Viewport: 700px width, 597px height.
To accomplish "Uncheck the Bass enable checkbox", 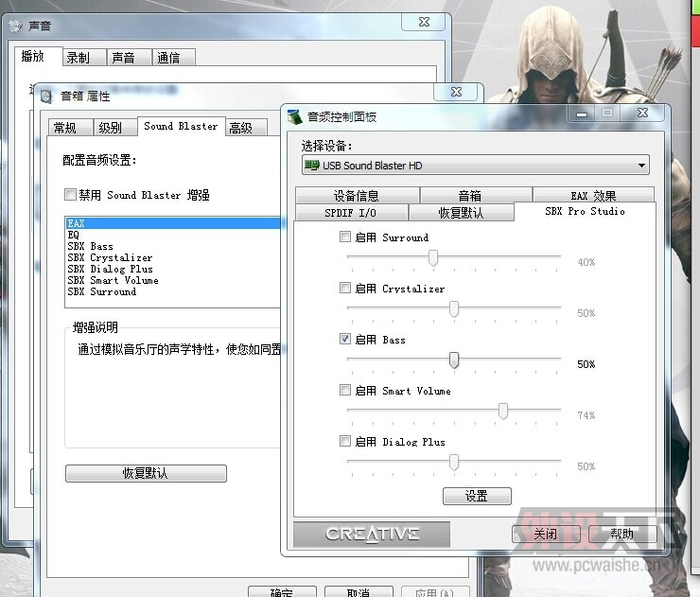I will click(345, 340).
